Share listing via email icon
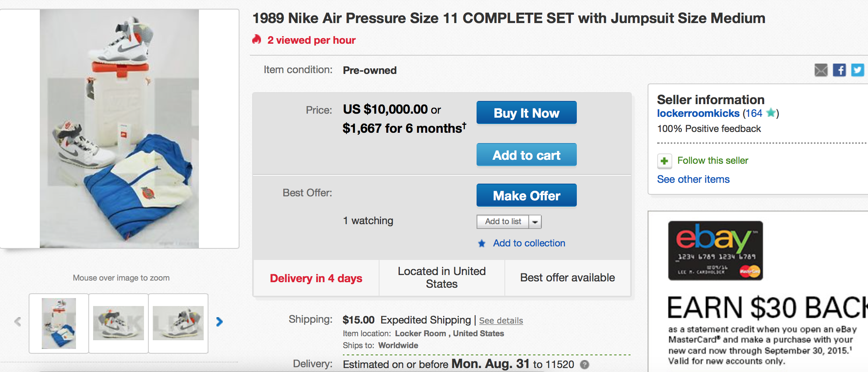This screenshot has width=868, height=372. point(821,70)
